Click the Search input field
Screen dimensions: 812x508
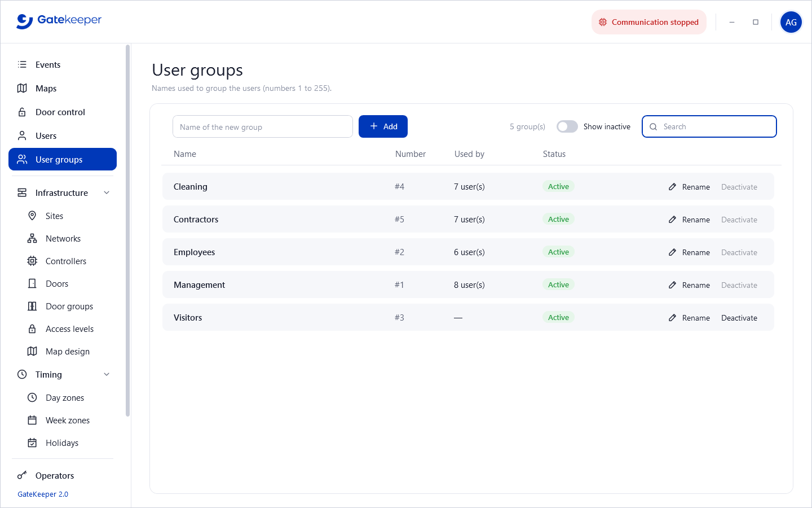tap(709, 126)
